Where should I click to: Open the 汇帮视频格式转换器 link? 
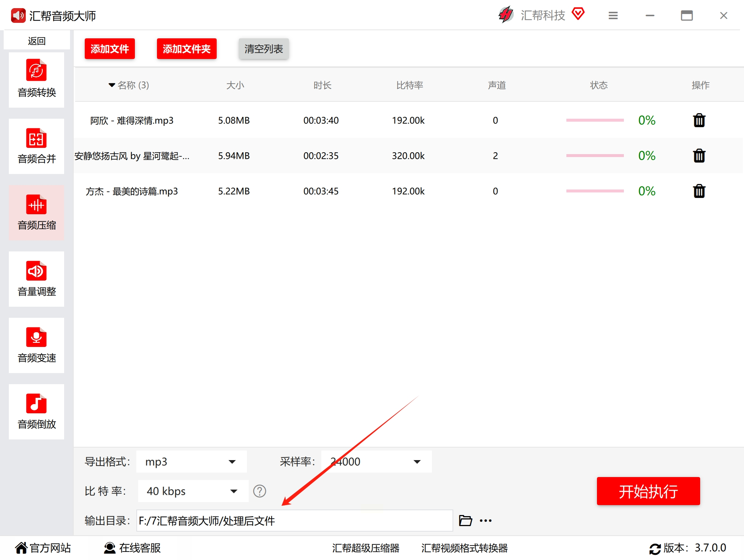coord(465,548)
